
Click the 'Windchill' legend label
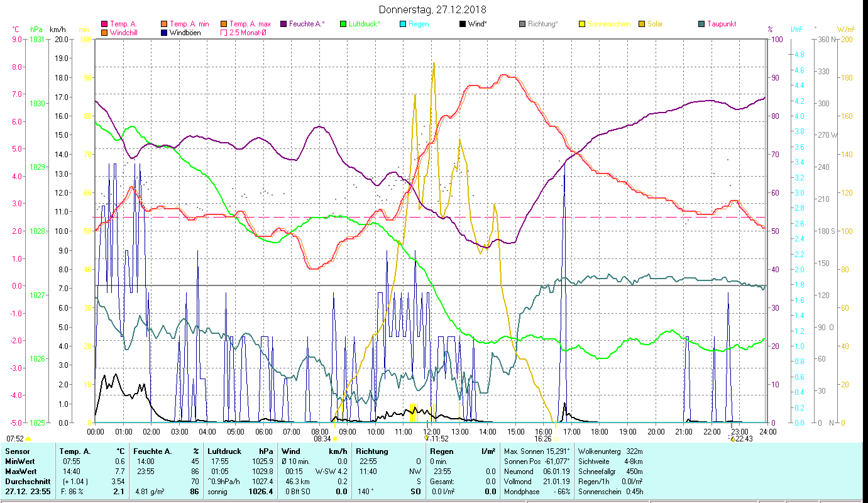tap(124, 33)
